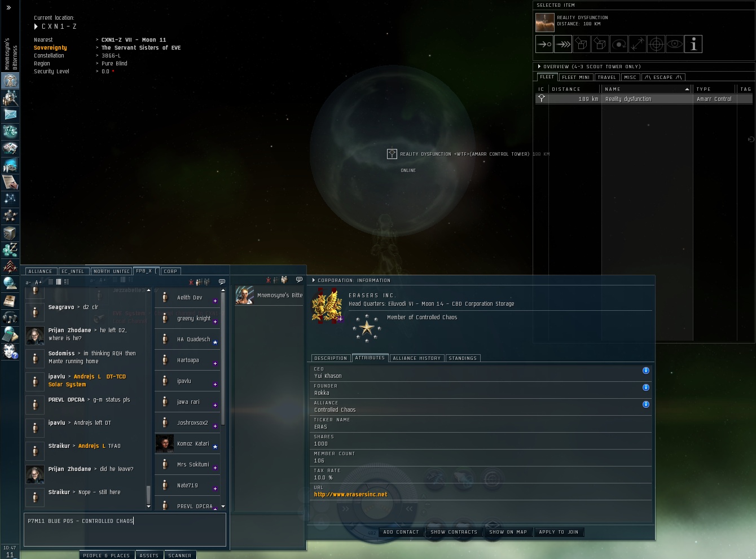Switch to the Corp chat tab

170,271
